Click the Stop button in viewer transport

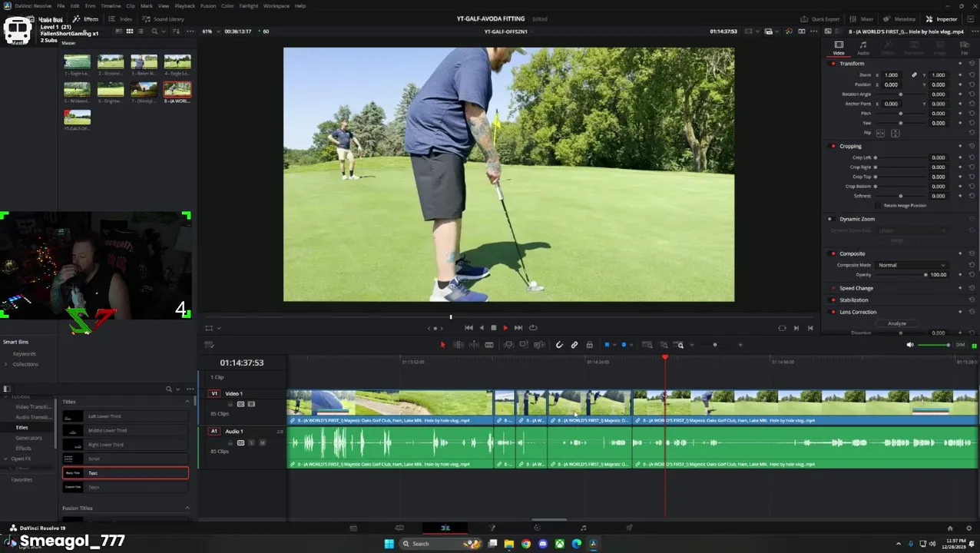click(493, 328)
